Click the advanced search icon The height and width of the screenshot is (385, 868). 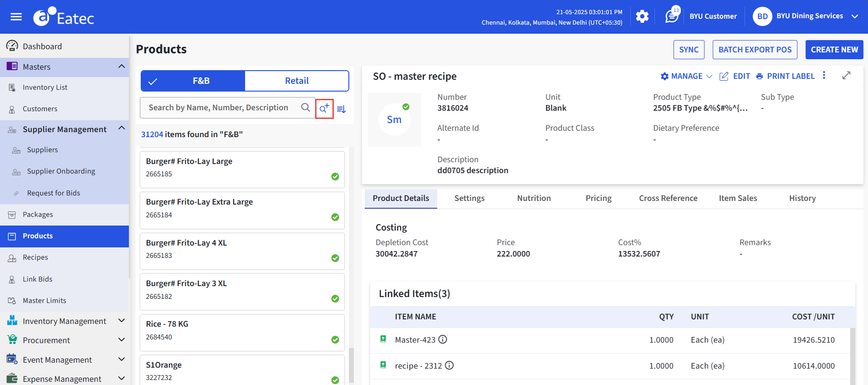click(324, 108)
